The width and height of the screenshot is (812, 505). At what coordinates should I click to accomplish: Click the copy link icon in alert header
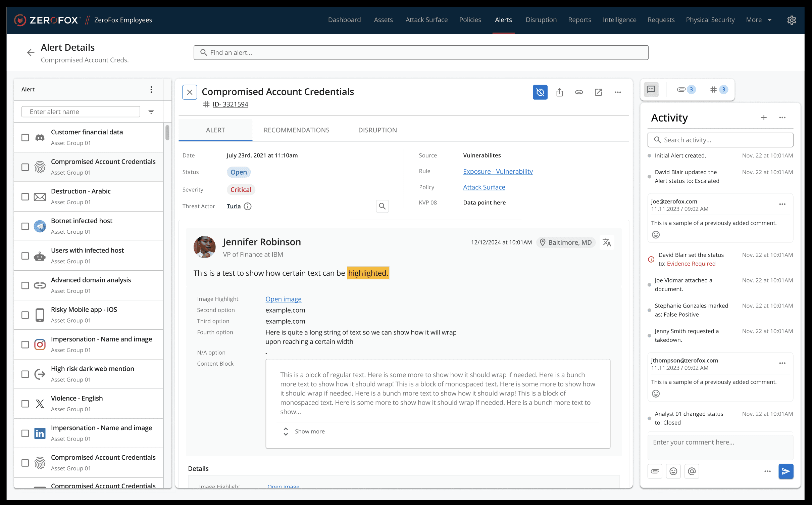pos(579,92)
